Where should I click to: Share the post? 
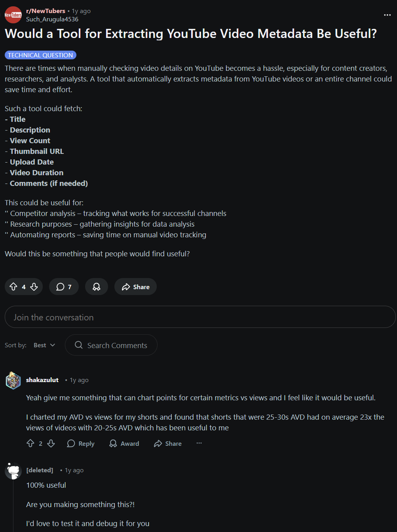135,286
